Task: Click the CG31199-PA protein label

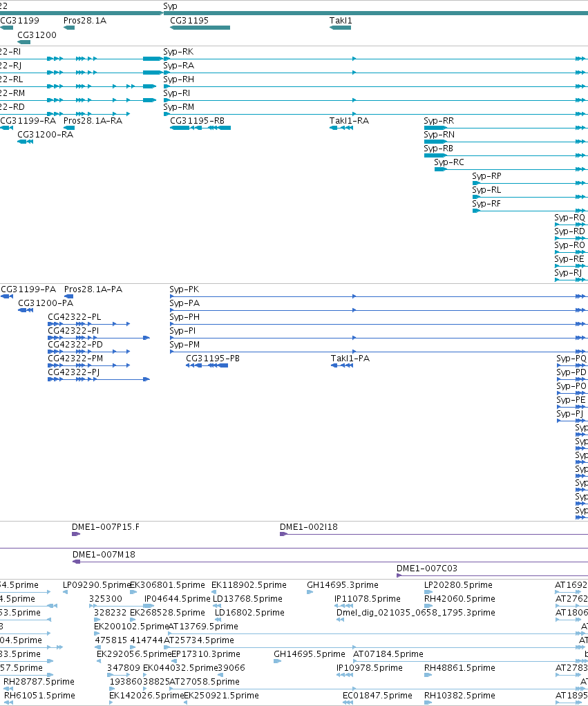Action: point(28,289)
